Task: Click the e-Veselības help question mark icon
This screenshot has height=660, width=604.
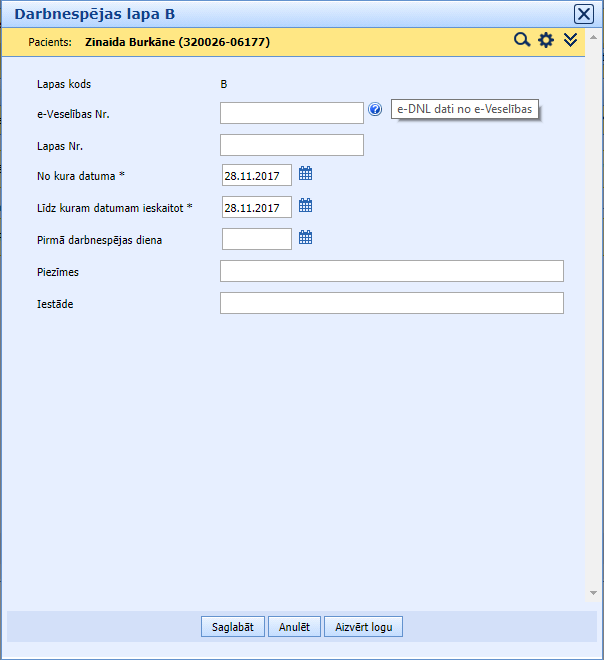Action: 375,110
